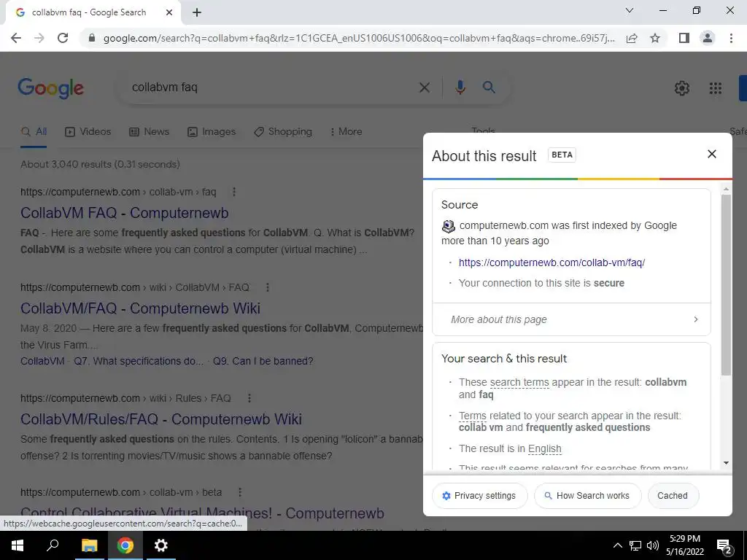The width and height of the screenshot is (747, 560).
Task: Click the panel scroll down arrow
Action: pyautogui.click(x=726, y=463)
